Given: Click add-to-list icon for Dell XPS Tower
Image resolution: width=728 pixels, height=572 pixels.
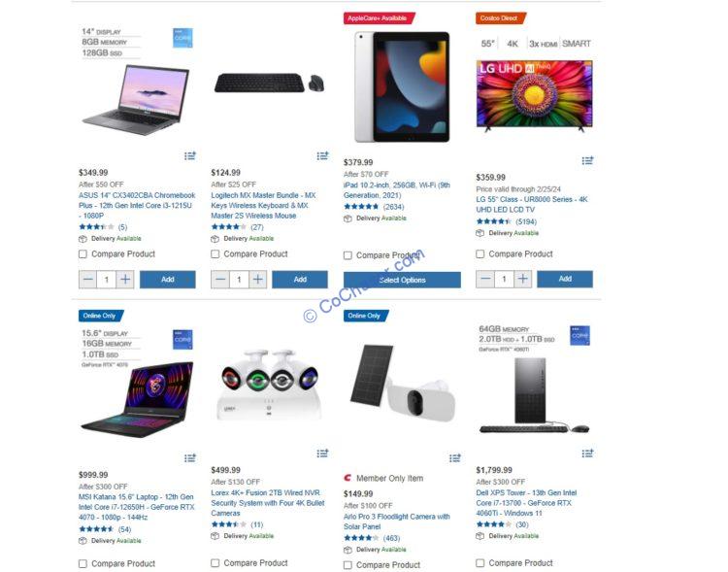Looking at the screenshot, I should (587, 454).
